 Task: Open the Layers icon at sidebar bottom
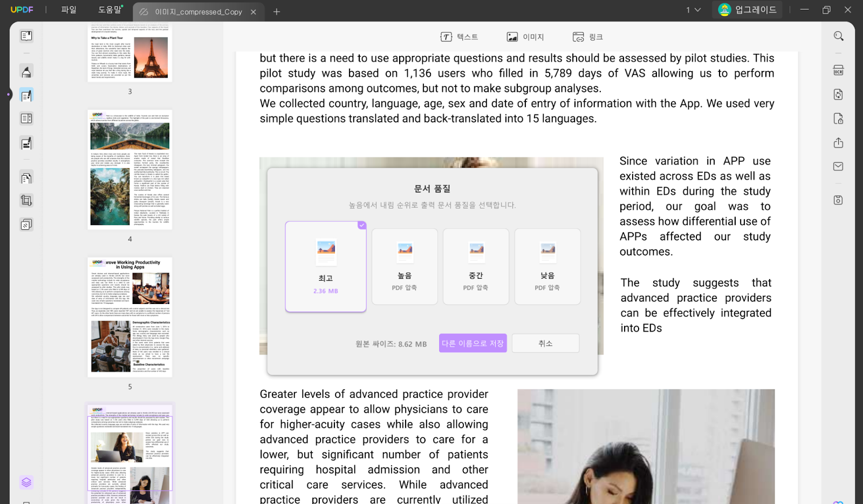[x=26, y=482]
